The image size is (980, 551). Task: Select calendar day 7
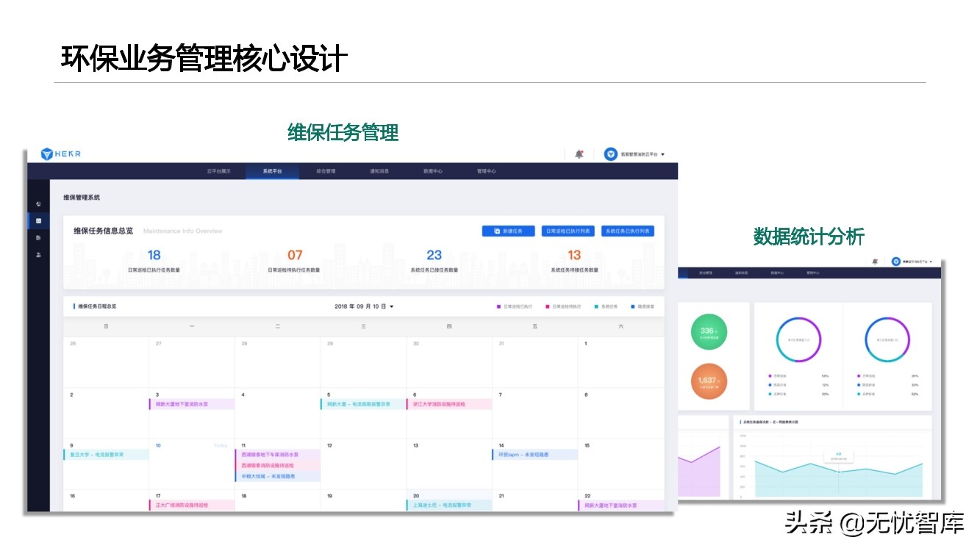[x=534, y=414]
